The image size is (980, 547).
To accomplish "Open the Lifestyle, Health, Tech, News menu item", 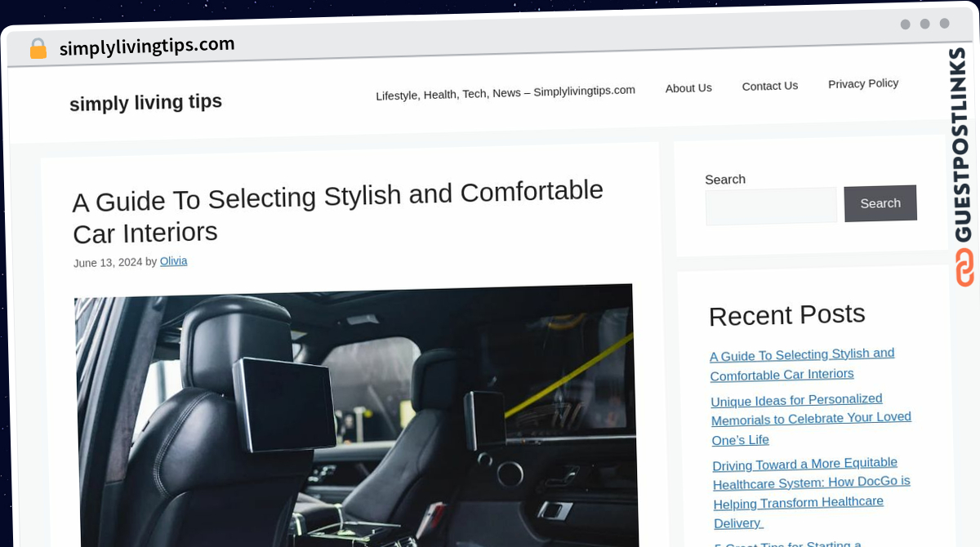I will pyautogui.click(x=506, y=93).
